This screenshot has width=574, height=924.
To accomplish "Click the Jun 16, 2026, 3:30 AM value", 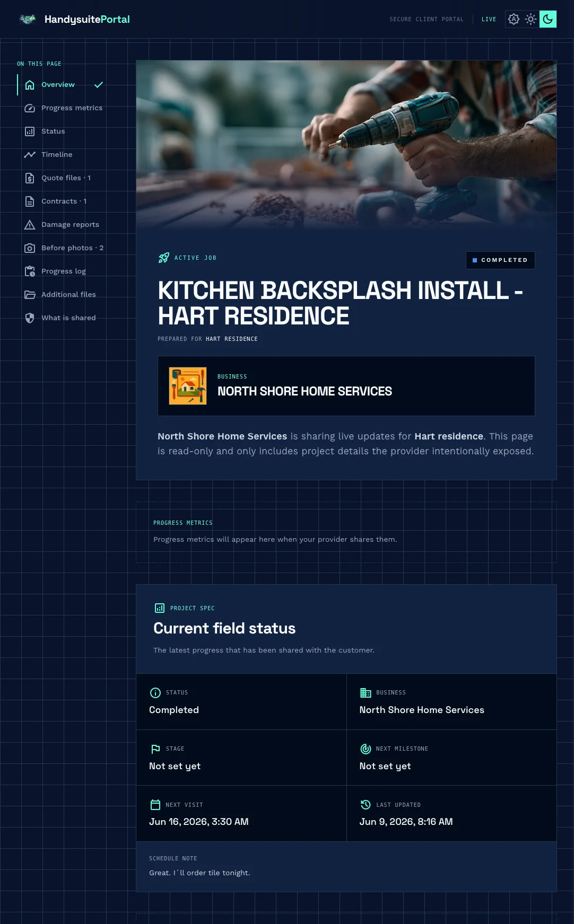I will click(x=199, y=822).
